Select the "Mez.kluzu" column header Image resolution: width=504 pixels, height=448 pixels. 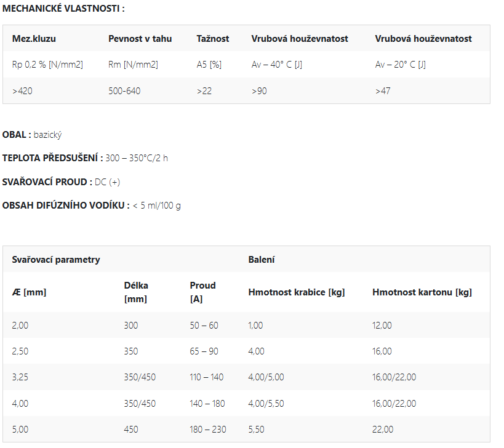point(34,39)
